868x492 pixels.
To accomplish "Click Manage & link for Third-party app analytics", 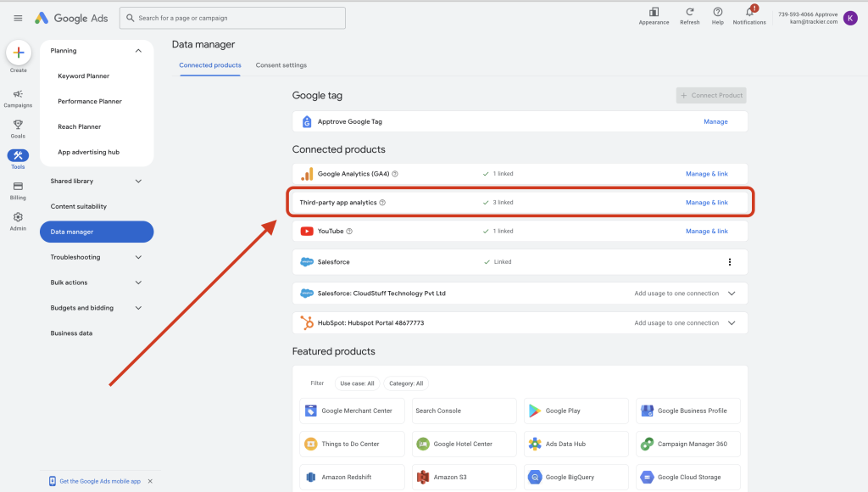I will click(706, 203).
